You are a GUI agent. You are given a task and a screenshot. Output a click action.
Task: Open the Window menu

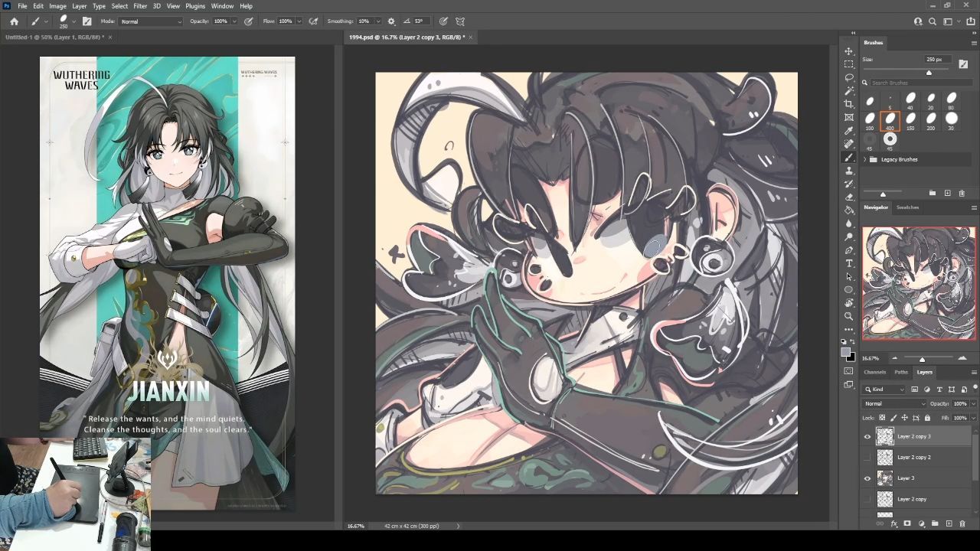pos(222,6)
